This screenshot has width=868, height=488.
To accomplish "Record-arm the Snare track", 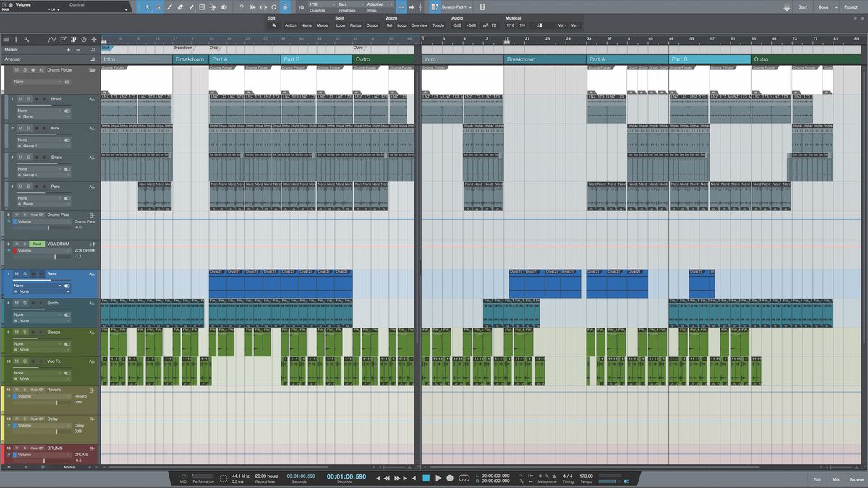I will 37,157.
